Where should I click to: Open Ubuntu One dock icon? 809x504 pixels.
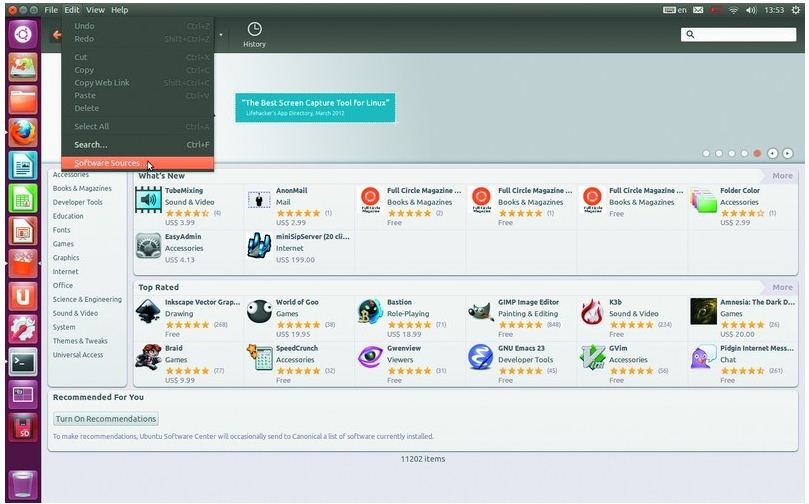pos(23,297)
